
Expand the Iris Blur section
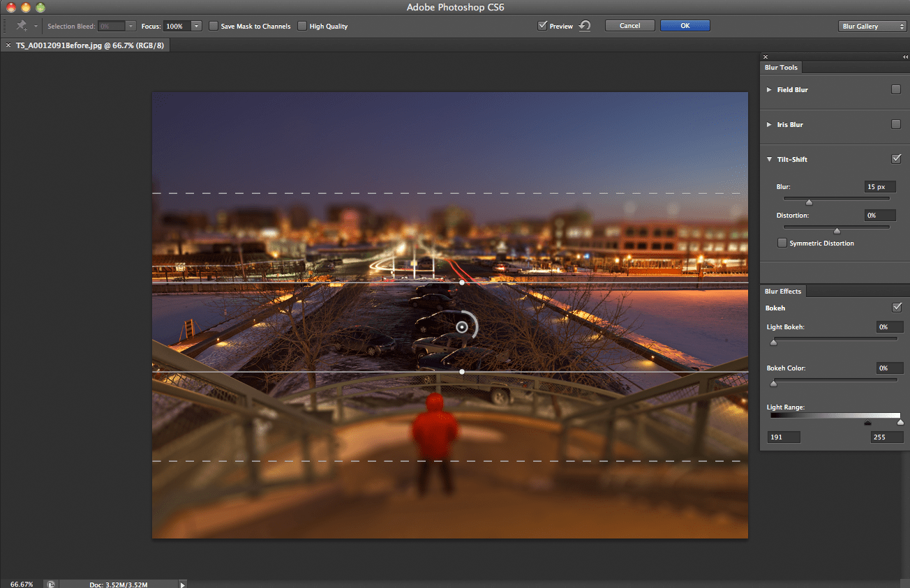769,124
